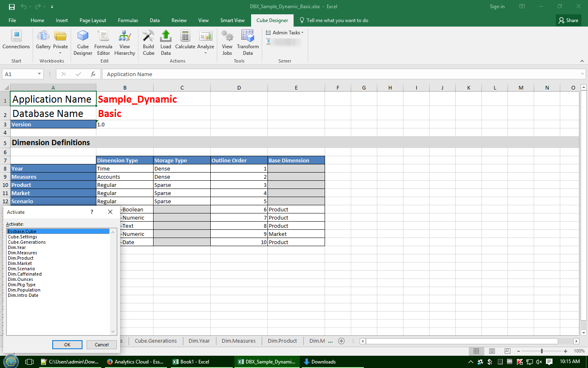The height and width of the screenshot is (368, 588).
Task: Open the Windows Start menu
Action: pos(11,362)
